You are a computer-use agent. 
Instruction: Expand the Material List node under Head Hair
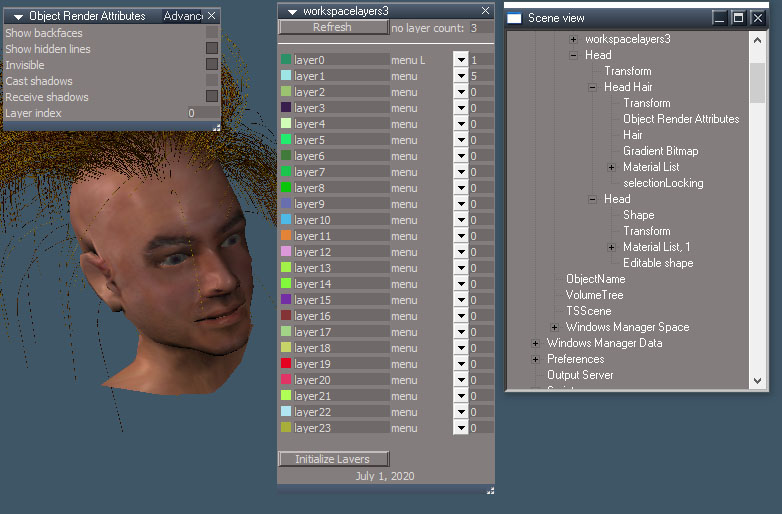point(611,168)
